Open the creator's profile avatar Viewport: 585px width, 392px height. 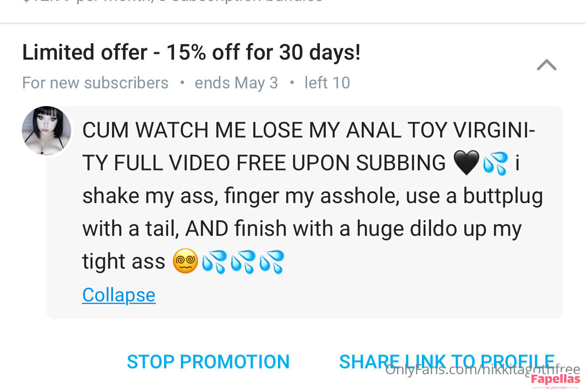[x=46, y=131]
